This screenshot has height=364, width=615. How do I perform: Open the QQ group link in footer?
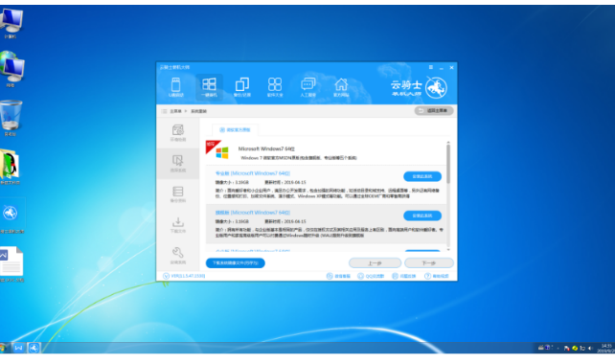pyautogui.click(x=371, y=276)
